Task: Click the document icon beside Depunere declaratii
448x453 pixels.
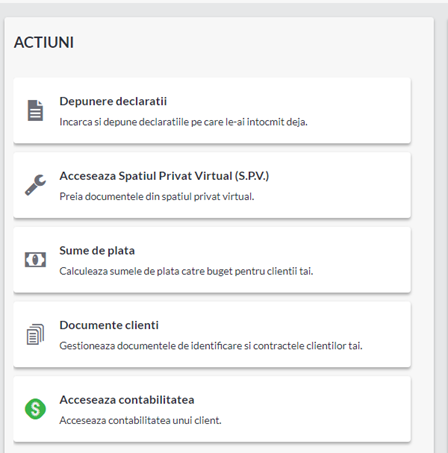Action: coord(35,110)
